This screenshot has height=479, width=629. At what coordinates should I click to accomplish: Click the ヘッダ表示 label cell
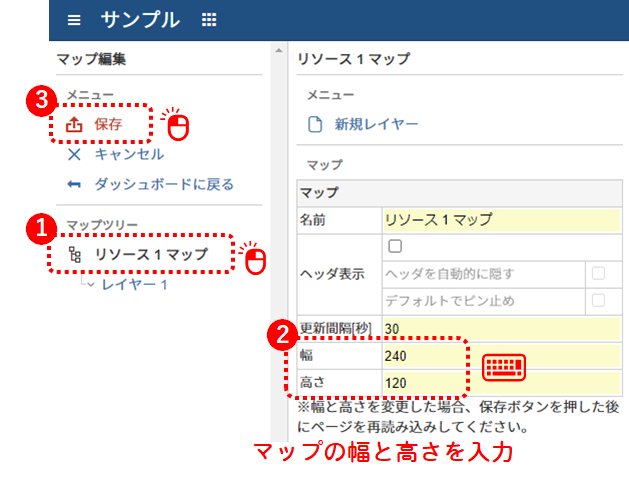(339, 274)
